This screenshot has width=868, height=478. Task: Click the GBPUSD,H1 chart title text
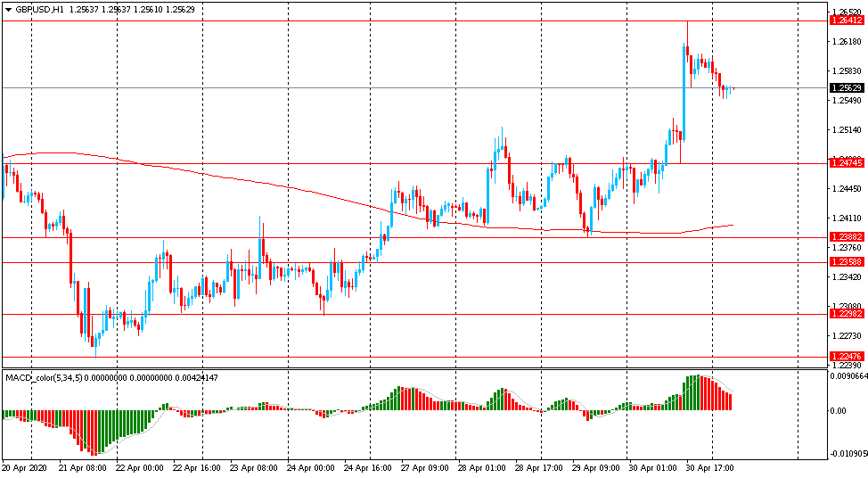point(40,9)
